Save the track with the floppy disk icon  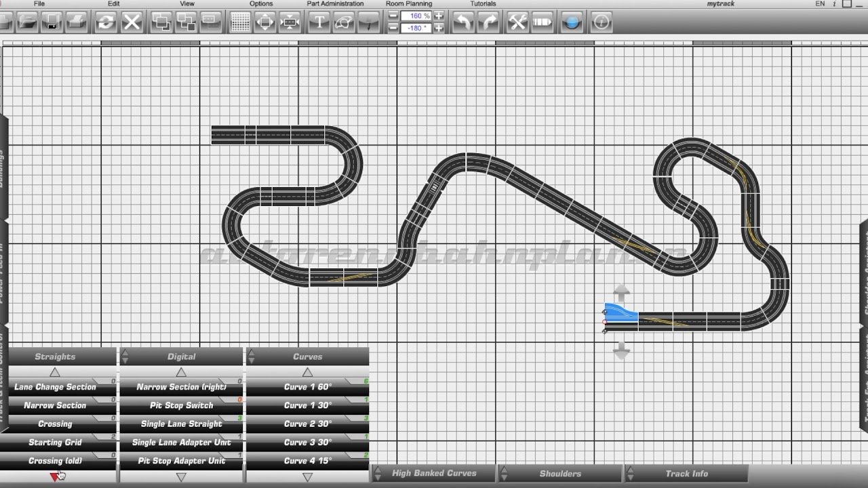[52, 22]
